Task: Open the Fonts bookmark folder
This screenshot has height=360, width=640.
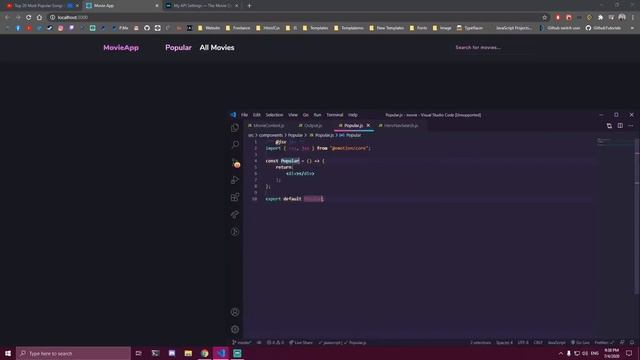Action: pos(418,28)
